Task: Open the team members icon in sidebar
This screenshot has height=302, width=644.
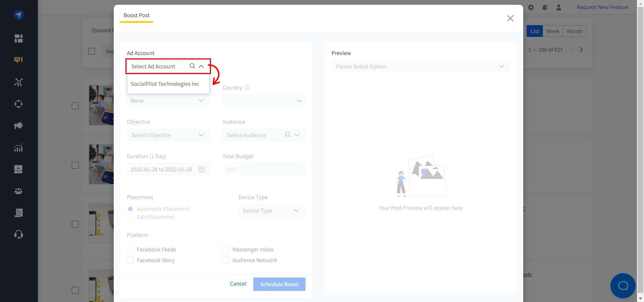Action: tap(18, 191)
